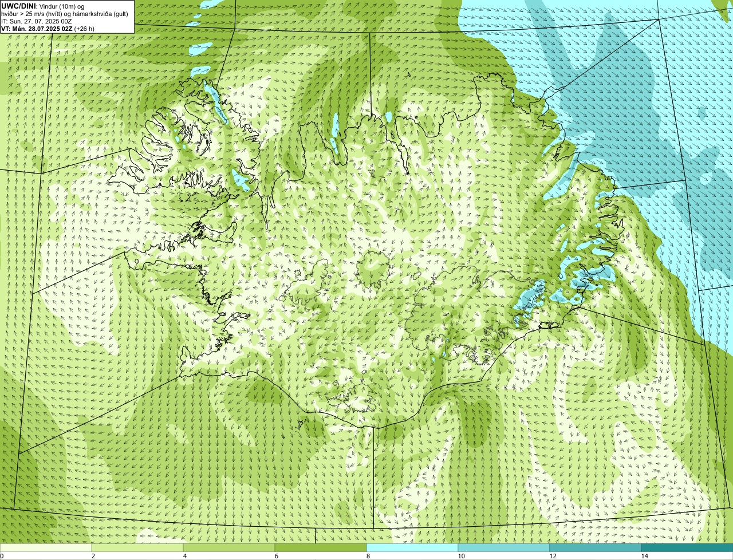The width and height of the screenshot is (733, 560).
Task: Click the scale label "12"
Action: pyautogui.click(x=553, y=556)
